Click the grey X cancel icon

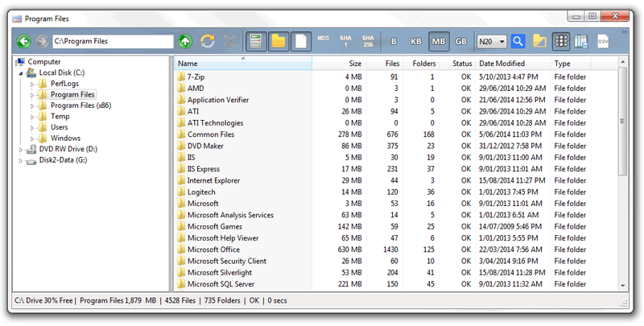[230, 41]
